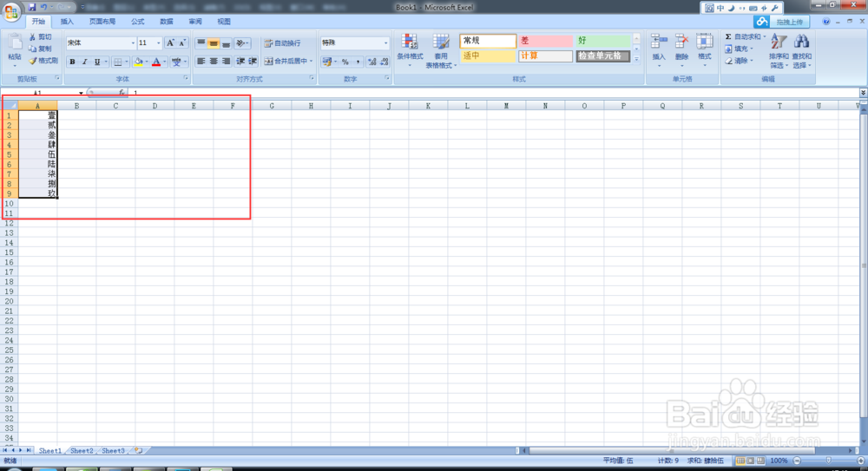
Task: Open the Name Box dropdown arrow
Action: 81,93
